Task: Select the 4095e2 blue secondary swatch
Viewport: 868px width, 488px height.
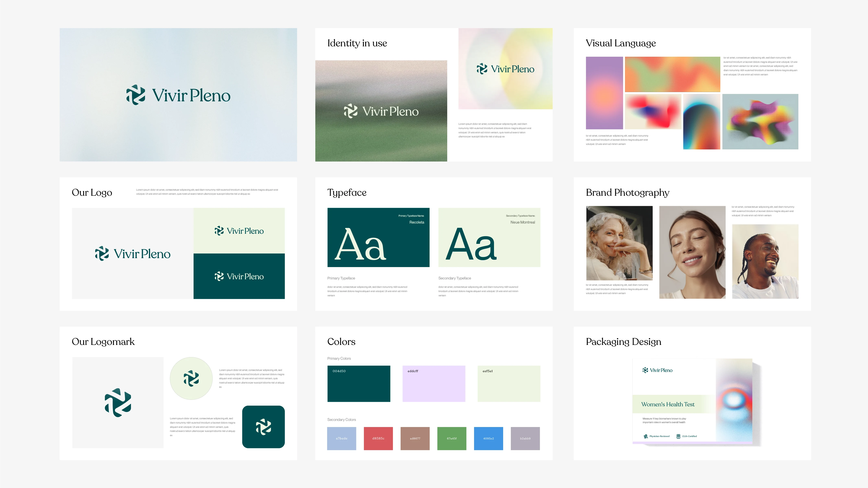Action: (488, 438)
